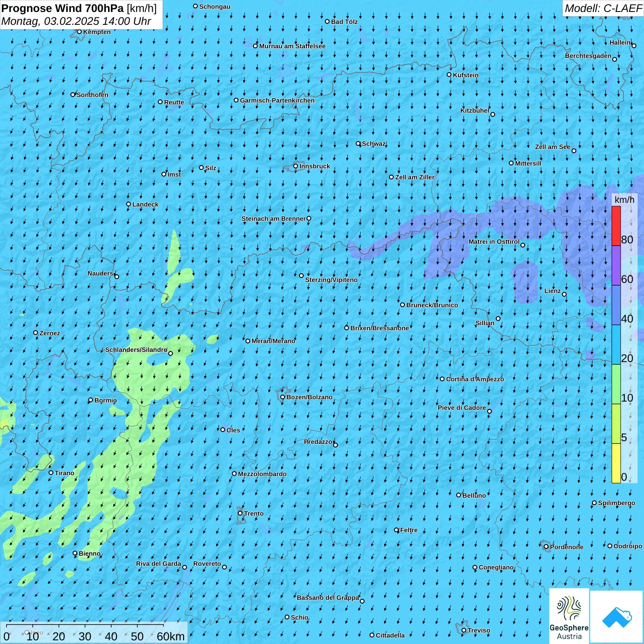
Task: Click the Bassano del Grappa label
Action: click(x=328, y=598)
